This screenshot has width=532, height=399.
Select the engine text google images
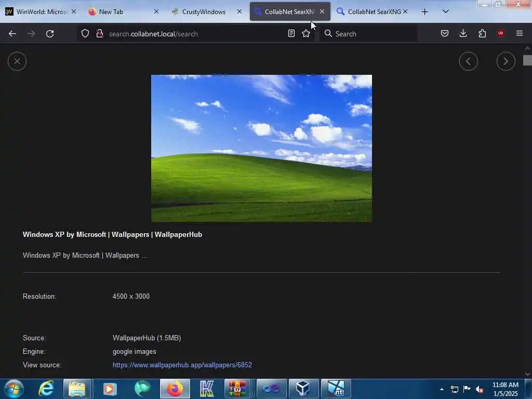point(135,352)
